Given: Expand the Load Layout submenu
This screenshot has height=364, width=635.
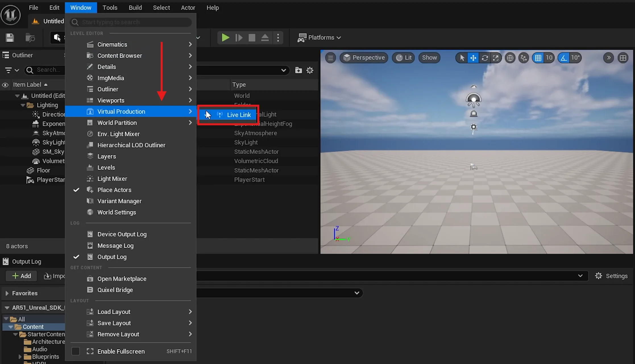Looking at the screenshot, I should tap(131, 312).
